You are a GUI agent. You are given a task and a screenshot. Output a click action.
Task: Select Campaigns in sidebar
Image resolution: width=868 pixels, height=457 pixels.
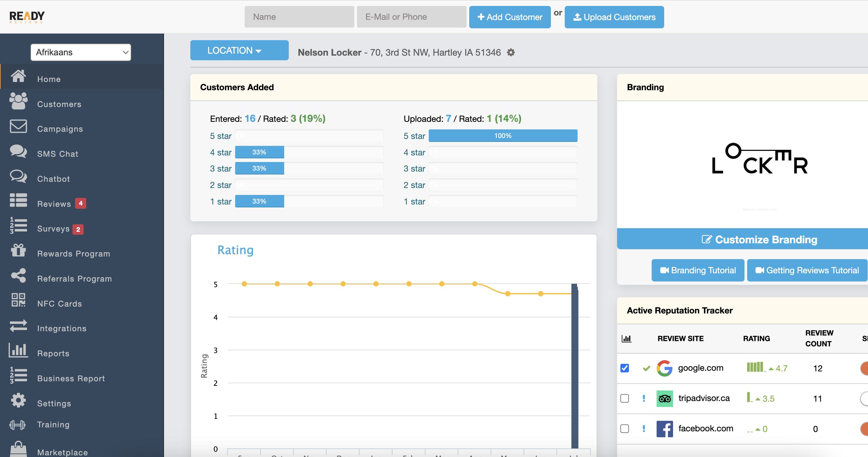[60, 129]
